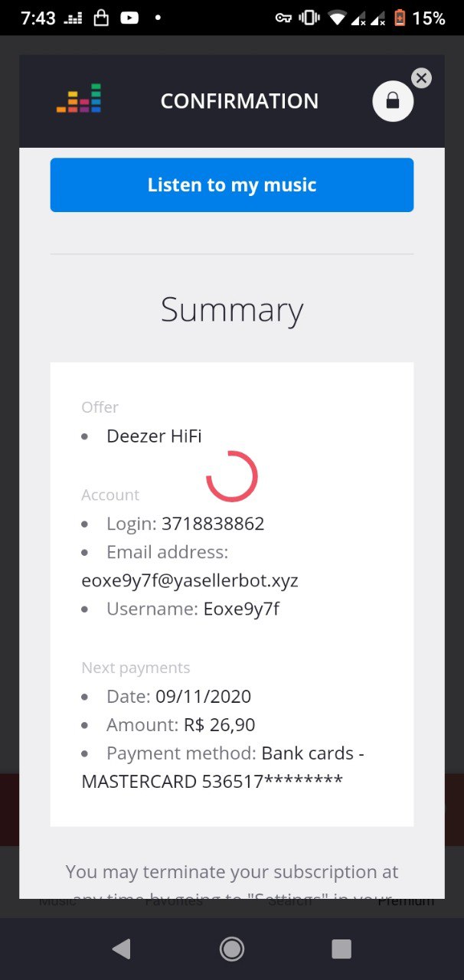Image resolution: width=464 pixels, height=980 pixels.
Task: Tap the 7:43 clock in status bar
Action: 38,18
